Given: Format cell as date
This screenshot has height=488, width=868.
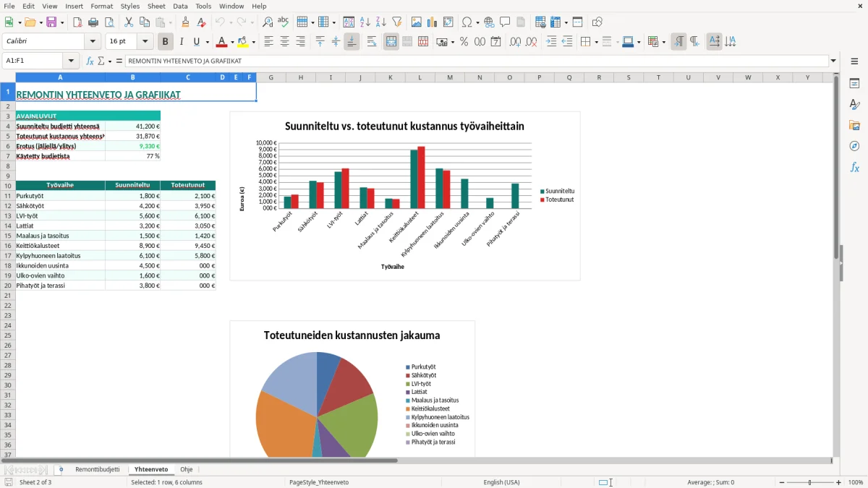Looking at the screenshot, I should coord(496,42).
